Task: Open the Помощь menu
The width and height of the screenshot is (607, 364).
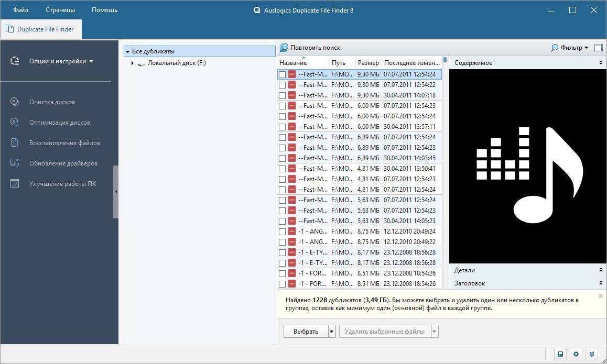Action: [104, 10]
